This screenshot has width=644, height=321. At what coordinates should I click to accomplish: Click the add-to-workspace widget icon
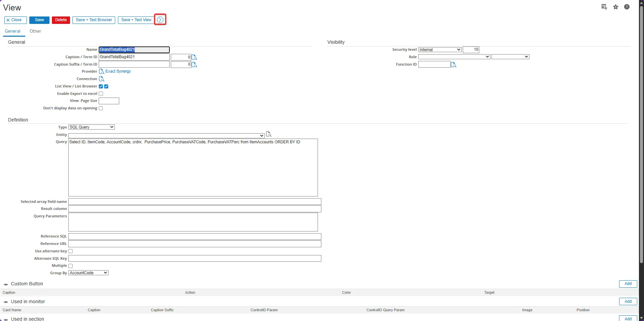point(604,7)
